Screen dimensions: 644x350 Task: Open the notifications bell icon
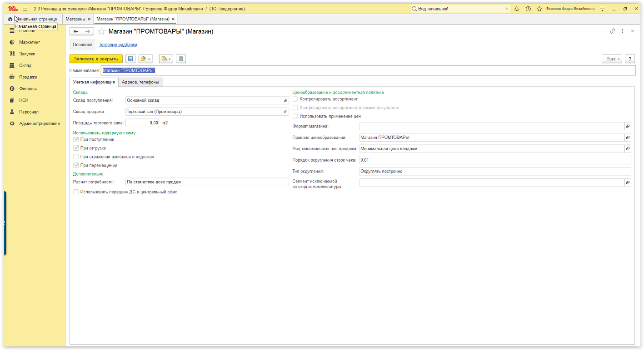click(517, 9)
